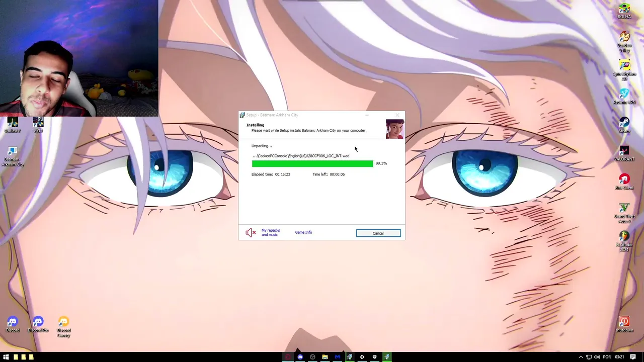Switch to the highlighted setup taskbar item

click(x=387, y=357)
